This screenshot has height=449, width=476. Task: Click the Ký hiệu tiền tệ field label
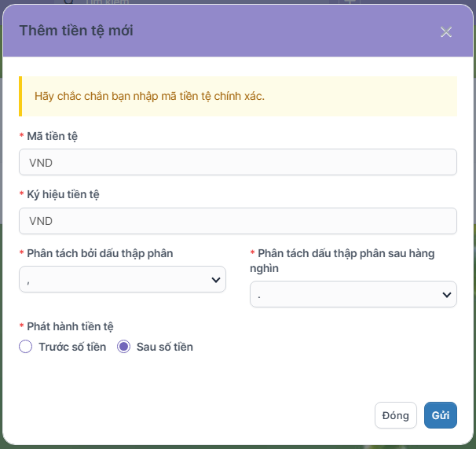pos(63,194)
